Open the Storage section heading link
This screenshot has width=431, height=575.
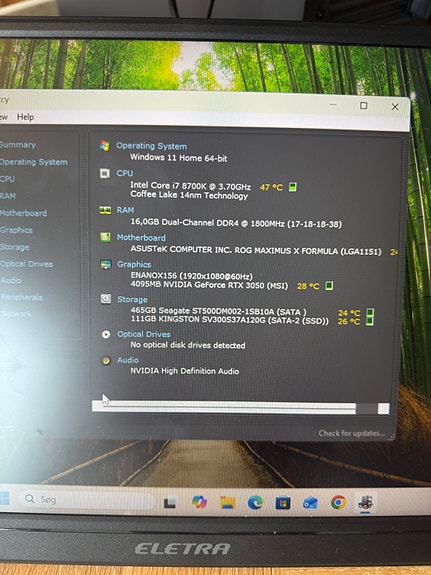[132, 300]
